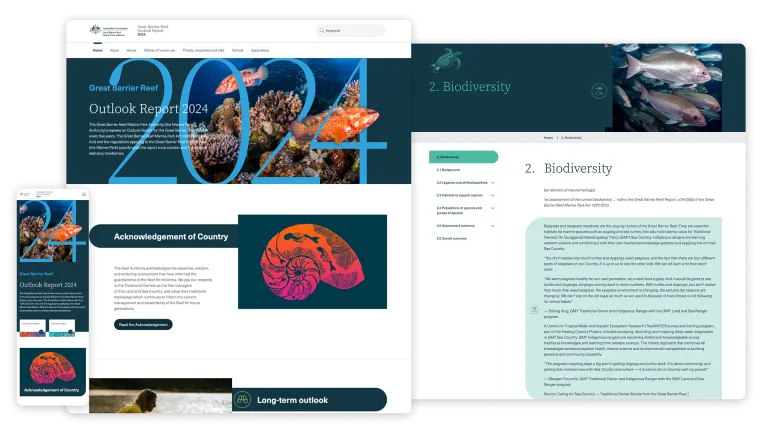
Task: Click the nautilus shell card on mobile view
Action: click(52, 372)
